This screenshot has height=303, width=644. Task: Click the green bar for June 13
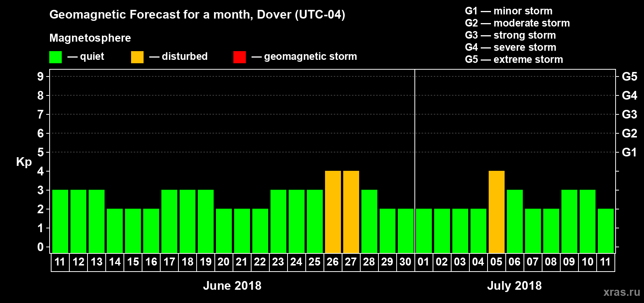97,222
